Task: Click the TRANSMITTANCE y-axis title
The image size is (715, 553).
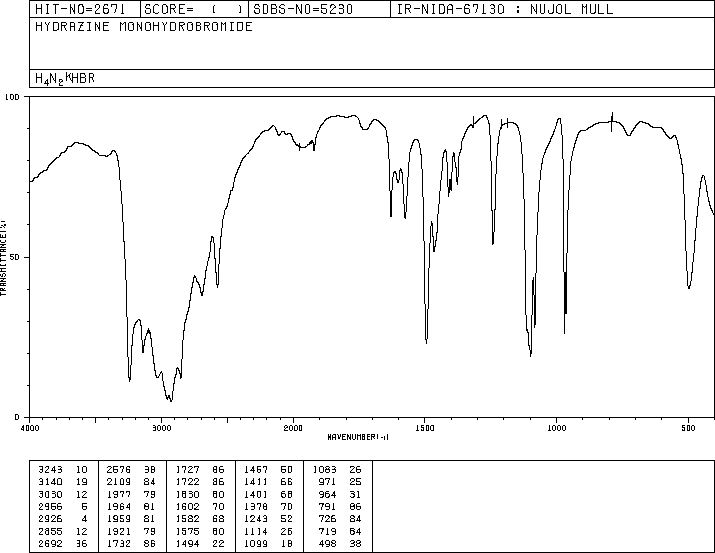Action: coord(4,258)
